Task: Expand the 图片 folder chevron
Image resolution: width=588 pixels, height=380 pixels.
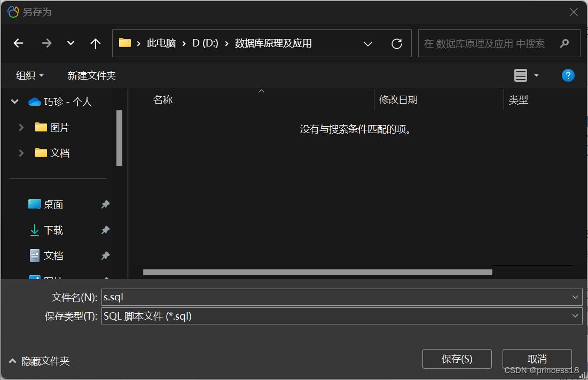Action: click(21, 127)
